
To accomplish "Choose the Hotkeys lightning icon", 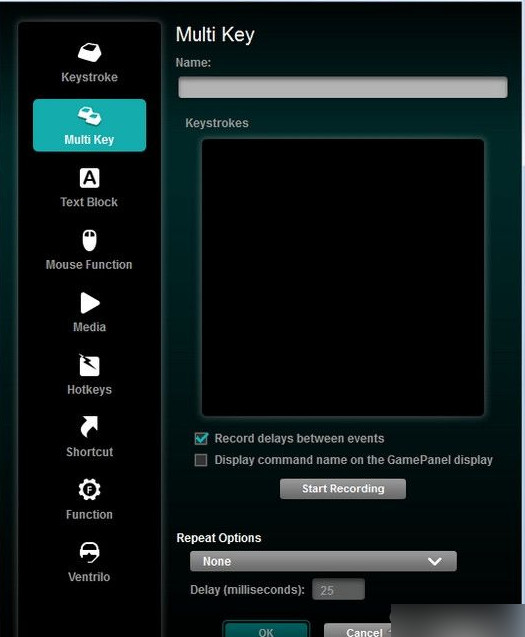I will [x=89, y=365].
